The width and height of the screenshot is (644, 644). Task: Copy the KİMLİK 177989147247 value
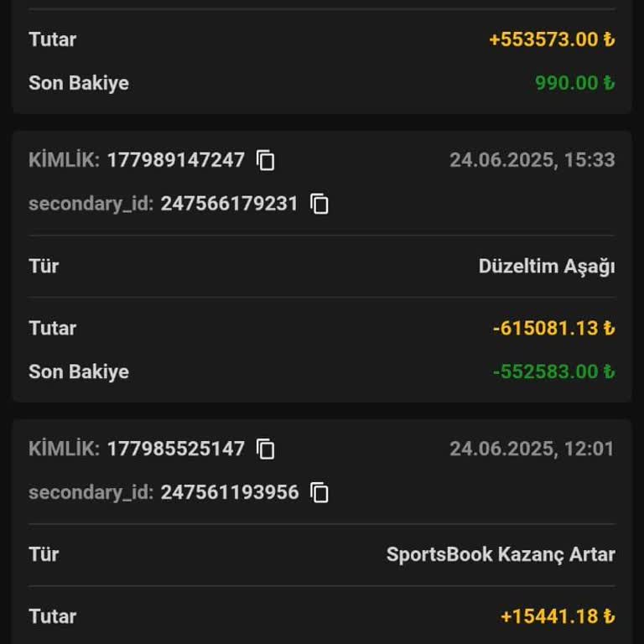point(266,160)
